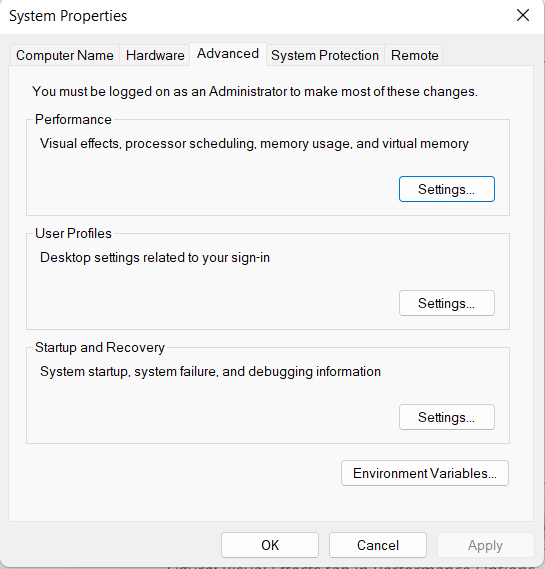The height and width of the screenshot is (569, 545).
Task: Click the 'Visual effects, processor scheduling' description
Action: coord(254,144)
